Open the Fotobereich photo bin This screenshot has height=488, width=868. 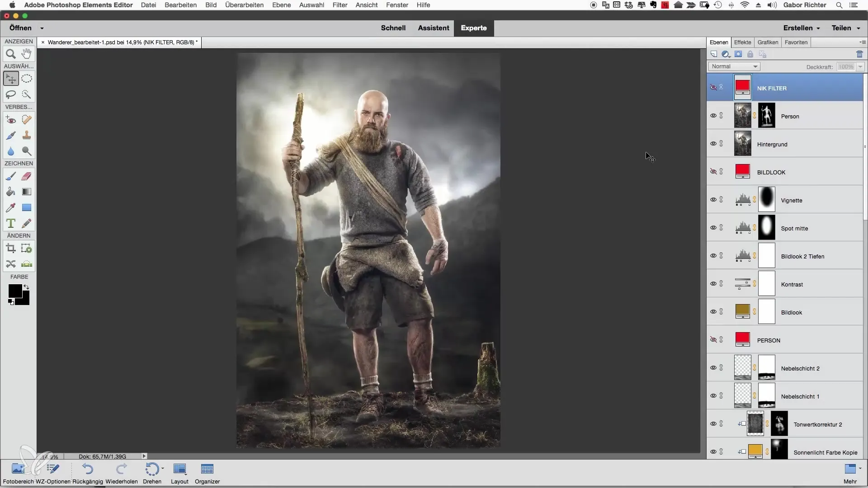pos(18,473)
